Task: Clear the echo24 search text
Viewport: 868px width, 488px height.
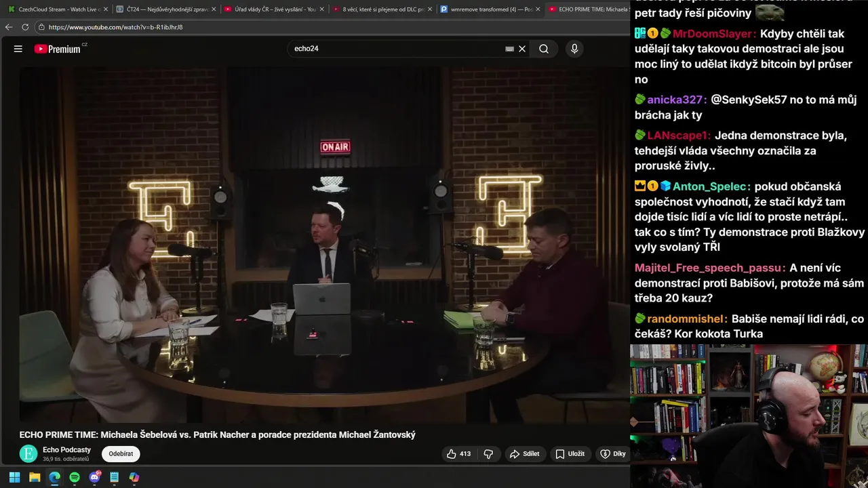Action: coord(522,49)
